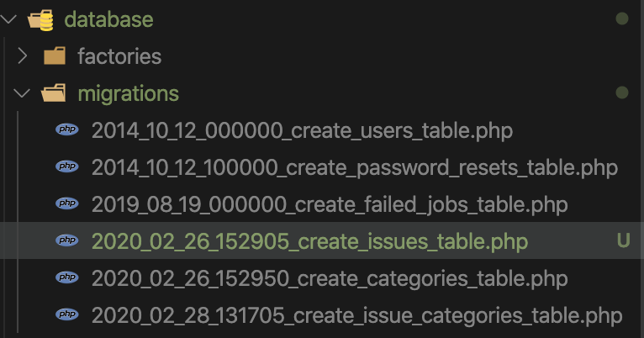Collapse the database folder chevron
Viewport: 644px width, 338px height.
coord(8,19)
